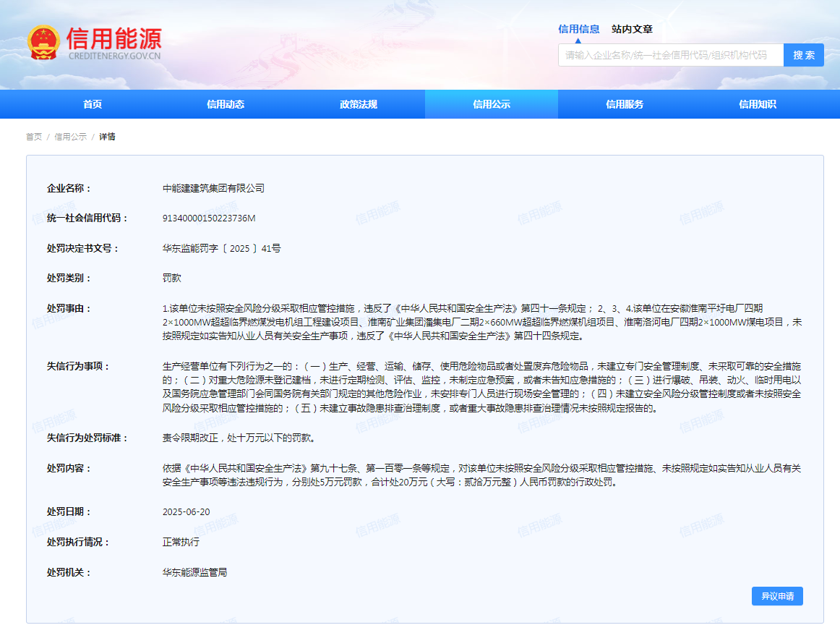Image resolution: width=840 pixels, height=633 pixels.
Task: Open the 信用能源 site title logo
Action: pyautogui.click(x=113, y=38)
